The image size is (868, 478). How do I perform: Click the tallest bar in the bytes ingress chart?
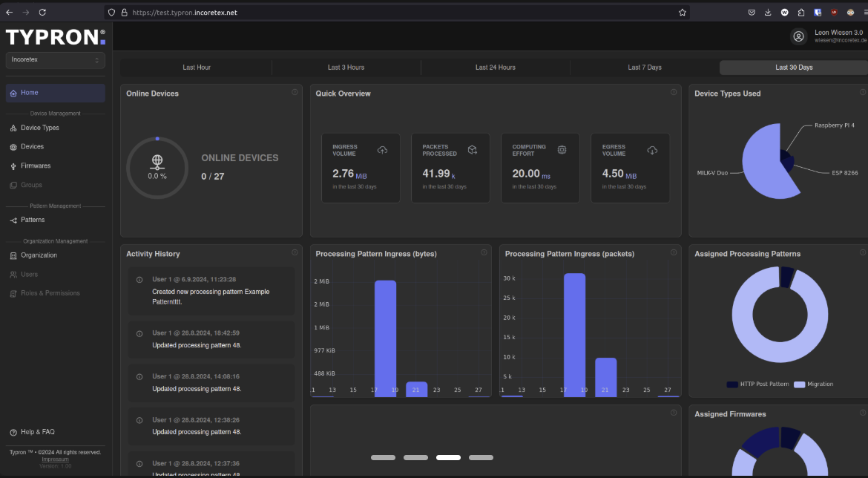pos(385,338)
